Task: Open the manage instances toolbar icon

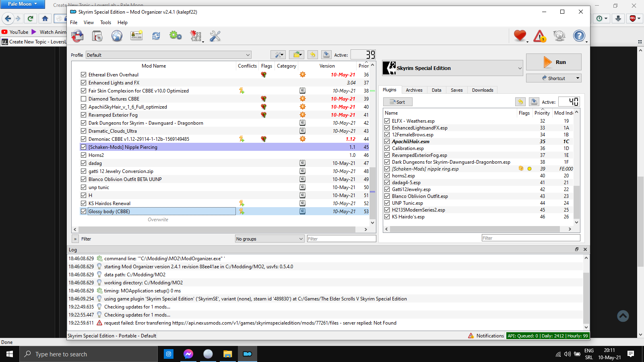Action: [x=78, y=36]
